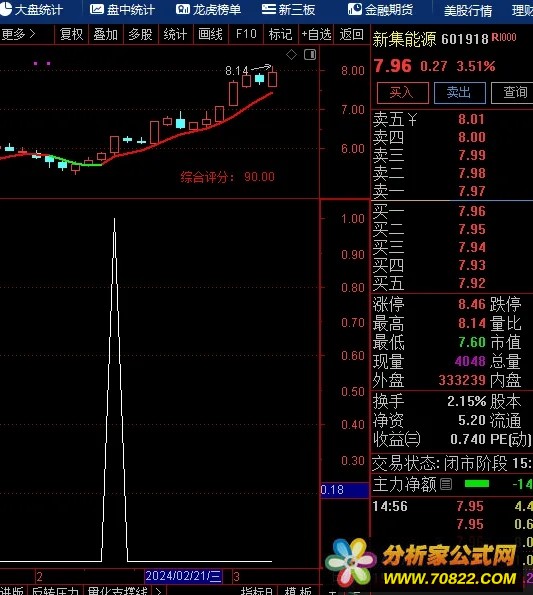Click the 标记 mark button

(x=280, y=35)
